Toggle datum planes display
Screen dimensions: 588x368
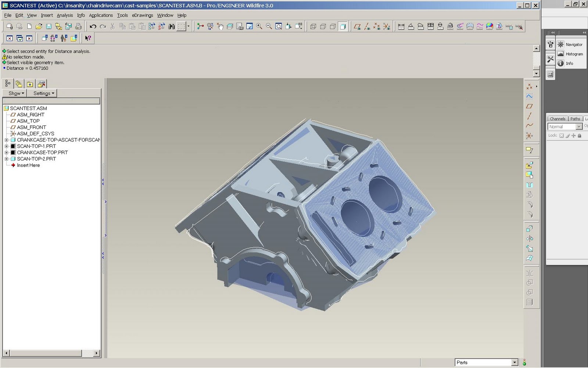pos(357,26)
